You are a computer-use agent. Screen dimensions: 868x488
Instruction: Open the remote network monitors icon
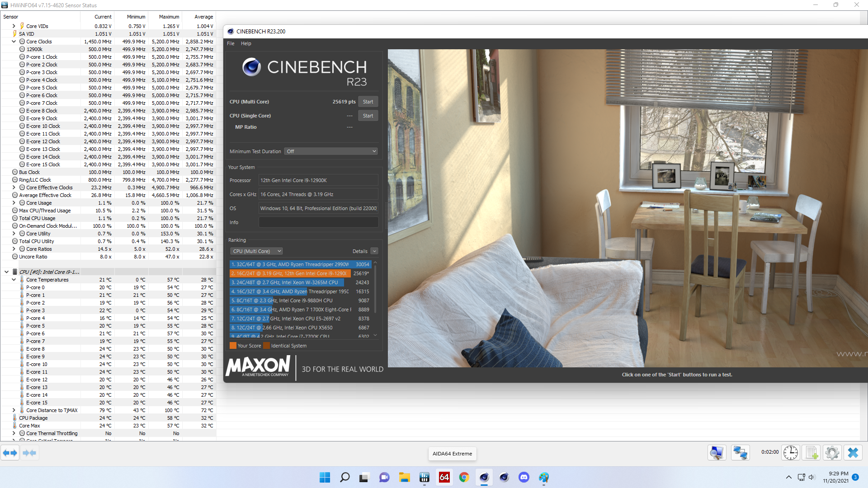pyautogui.click(x=740, y=453)
